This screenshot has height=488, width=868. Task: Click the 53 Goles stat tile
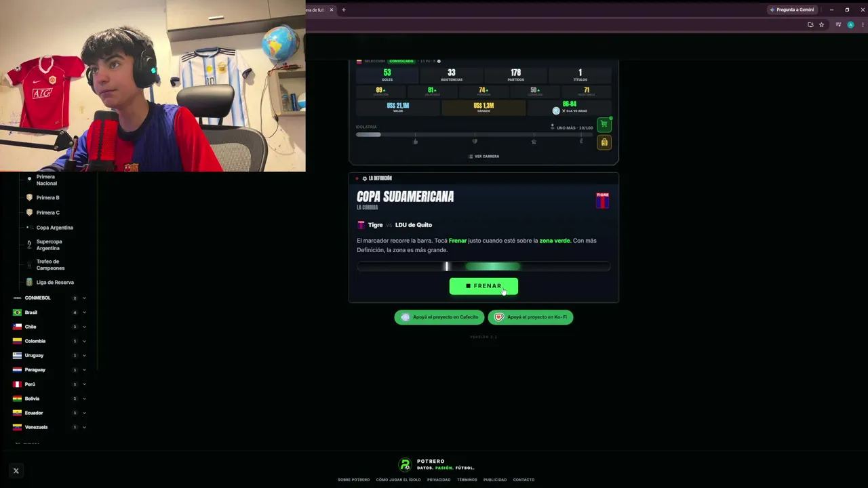[387, 75]
